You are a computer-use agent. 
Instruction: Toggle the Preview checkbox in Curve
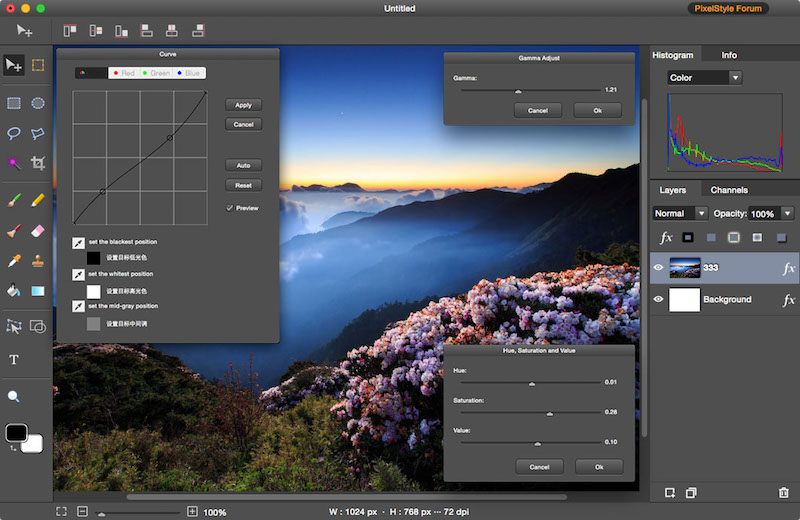(230, 208)
